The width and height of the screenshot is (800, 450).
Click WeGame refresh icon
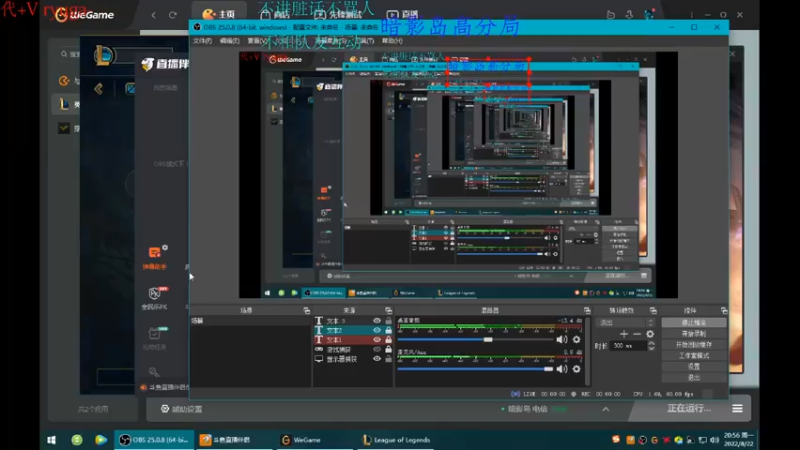coord(173,15)
